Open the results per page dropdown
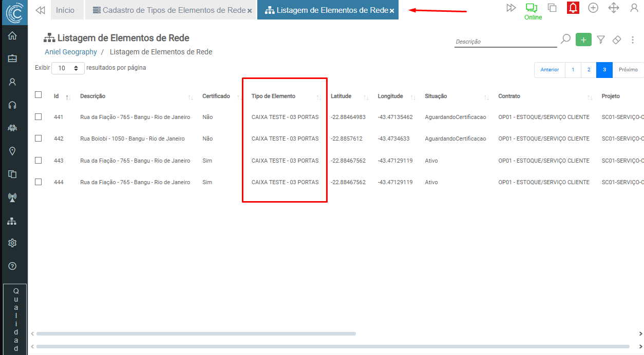The height and width of the screenshot is (355, 644). tap(68, 68)
